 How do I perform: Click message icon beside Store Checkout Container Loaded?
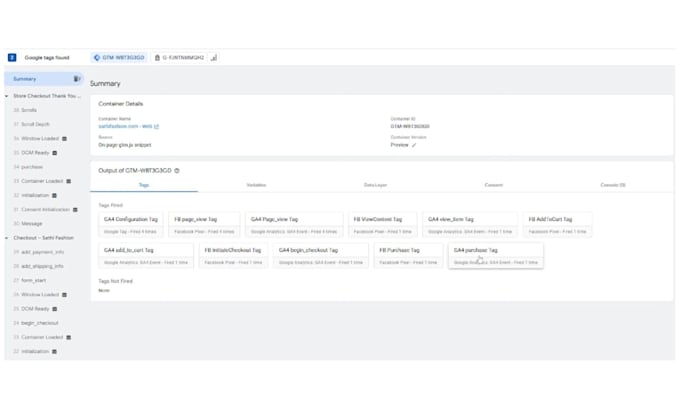[x=69, y=181]
